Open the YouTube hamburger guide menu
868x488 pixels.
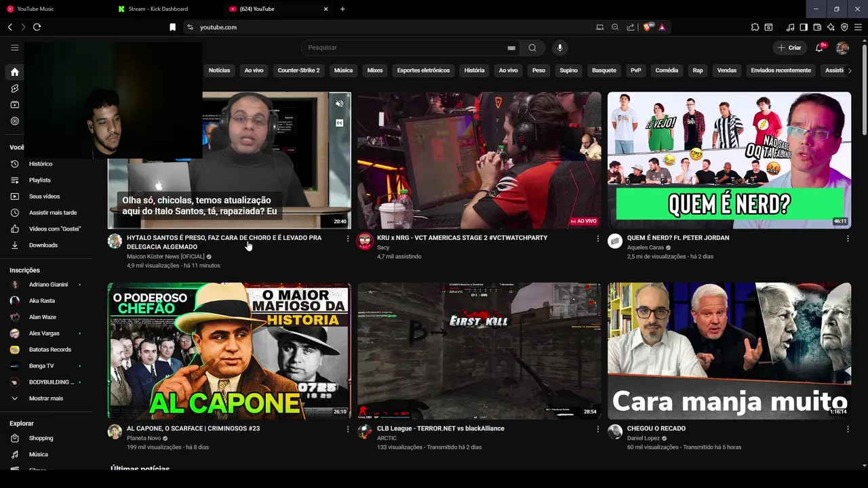[x=14, y=47]
